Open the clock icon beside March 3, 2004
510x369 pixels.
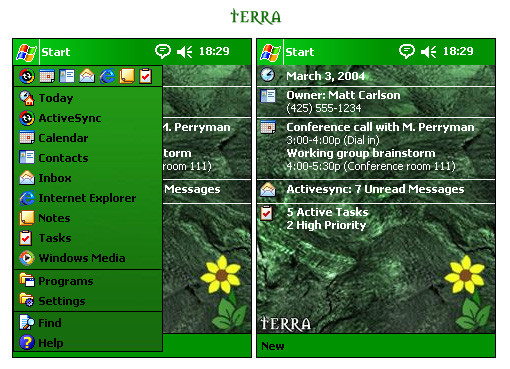pyautogui.click(x=268, y=75)
